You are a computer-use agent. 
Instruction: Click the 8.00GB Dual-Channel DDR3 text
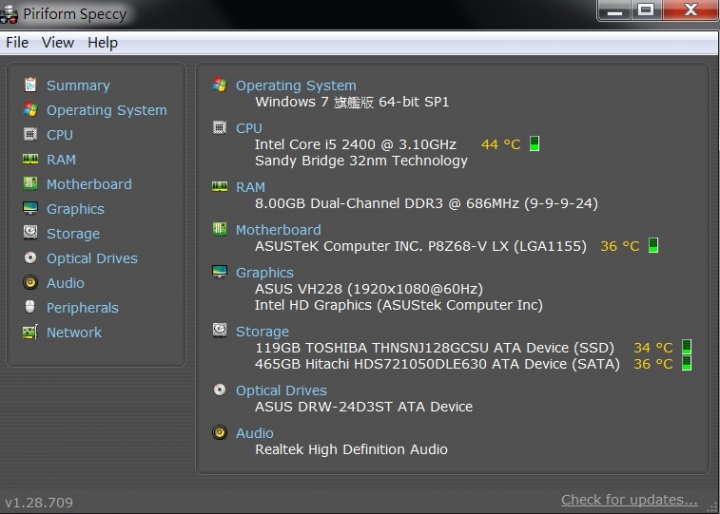click(x=427, y=203)
